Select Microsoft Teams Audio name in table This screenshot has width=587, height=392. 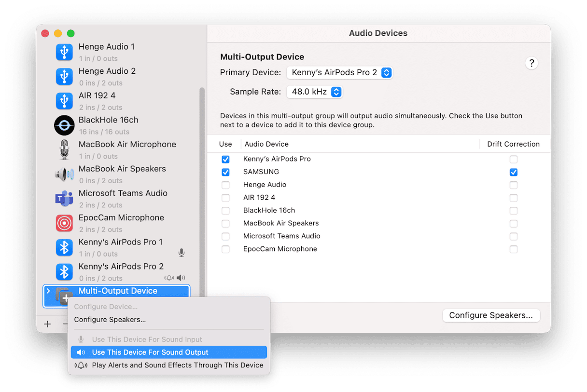tap(282, 236)
